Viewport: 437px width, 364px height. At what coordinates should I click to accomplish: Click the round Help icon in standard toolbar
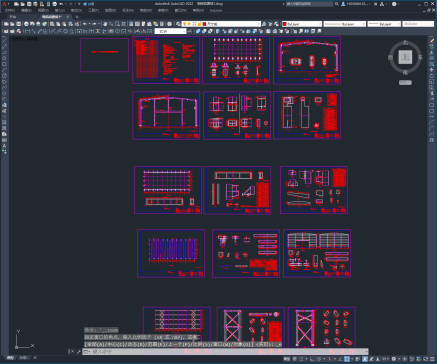coord(169,24)
